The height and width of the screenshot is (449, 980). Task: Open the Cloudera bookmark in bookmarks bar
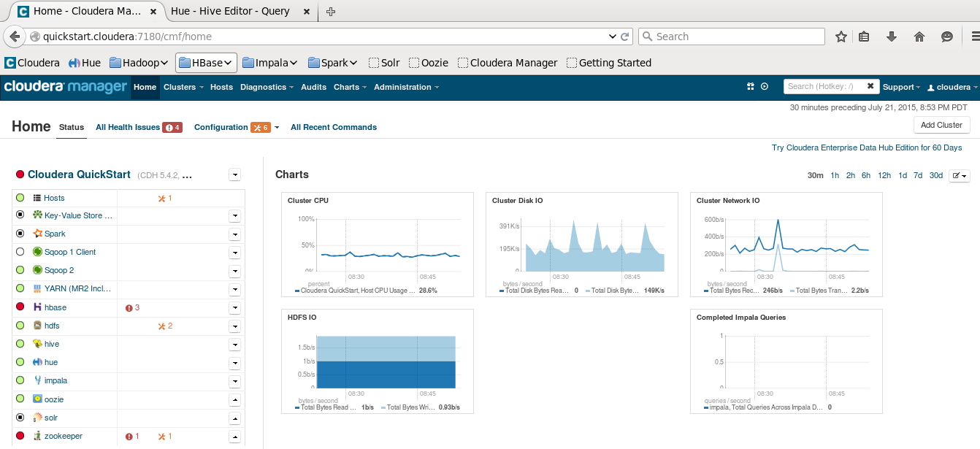pos(32,63)
